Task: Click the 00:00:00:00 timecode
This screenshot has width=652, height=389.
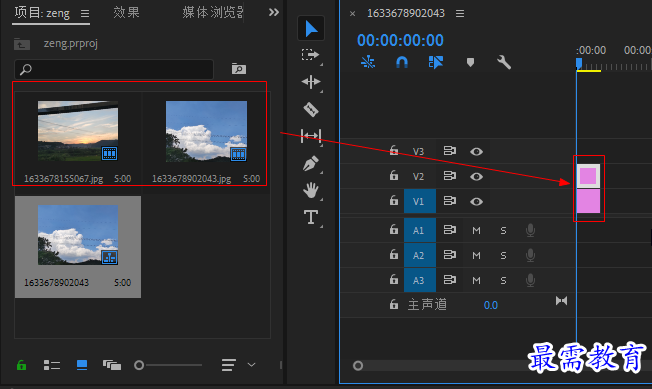Action: (x=400, y=40)
